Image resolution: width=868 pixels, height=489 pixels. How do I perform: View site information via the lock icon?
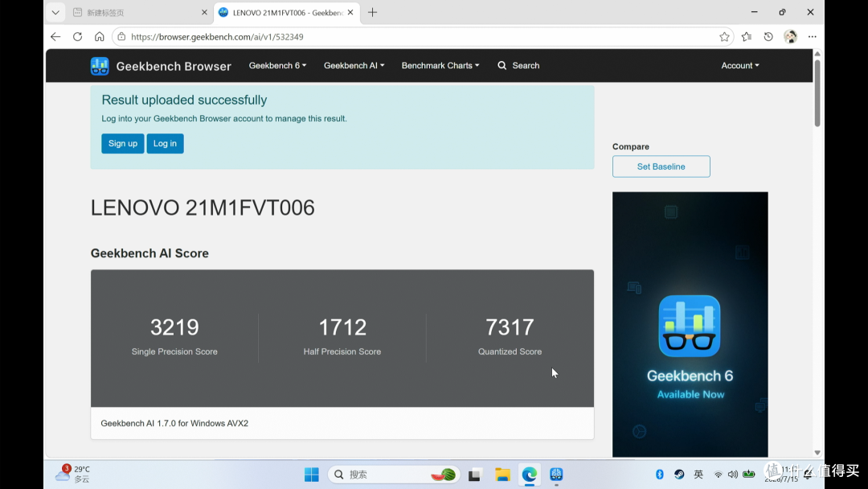122,36
